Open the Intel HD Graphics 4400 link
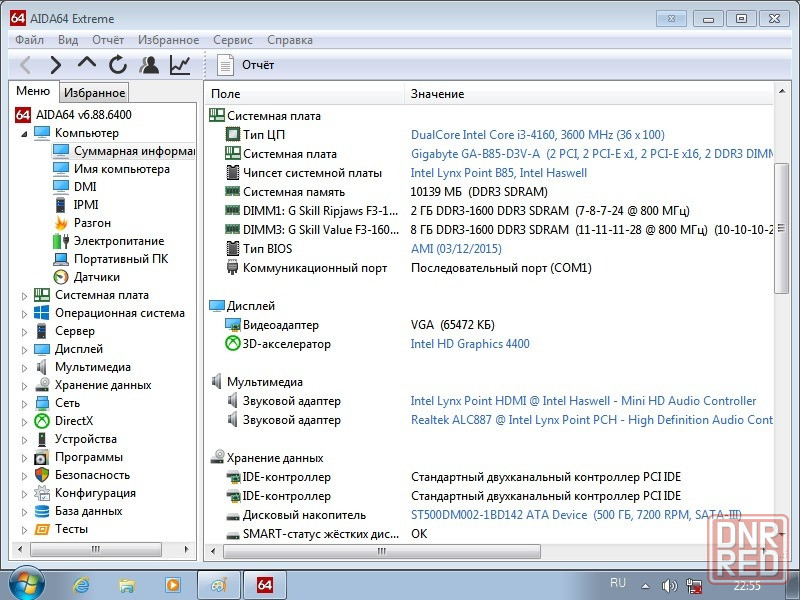 point(470,344)
